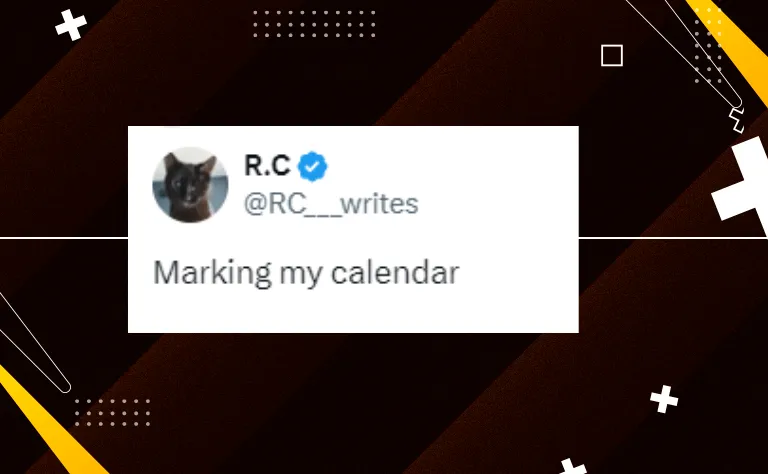This screenshot has width=768, height=474.
Task: Click the white outlined pill shape at bottom-left
Action: [34, 343]
